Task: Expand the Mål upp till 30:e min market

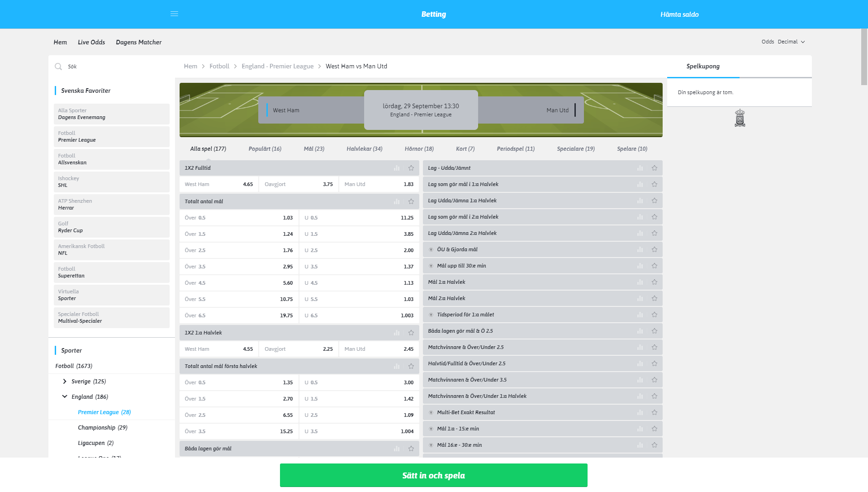Action: tap(542, 266)
